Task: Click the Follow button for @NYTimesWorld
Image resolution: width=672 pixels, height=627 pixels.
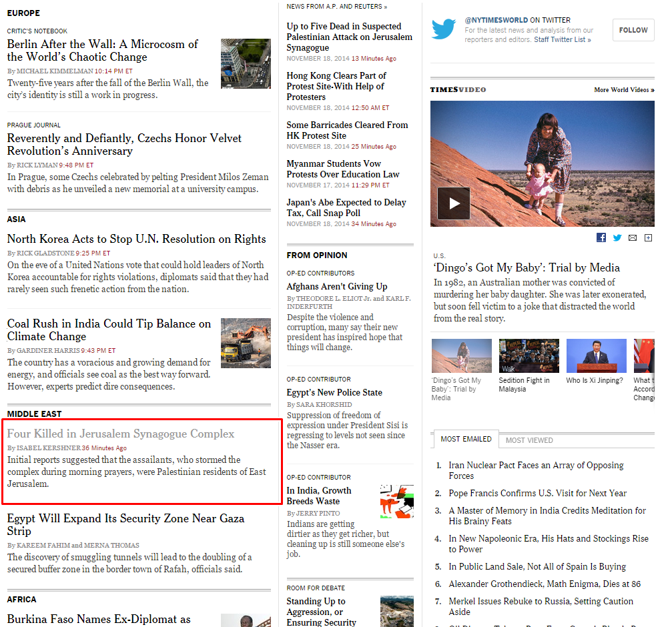Action: (633, 30)
